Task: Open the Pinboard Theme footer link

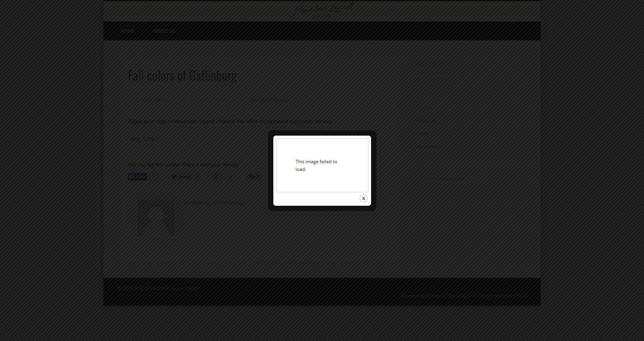Action: (444, 296)
